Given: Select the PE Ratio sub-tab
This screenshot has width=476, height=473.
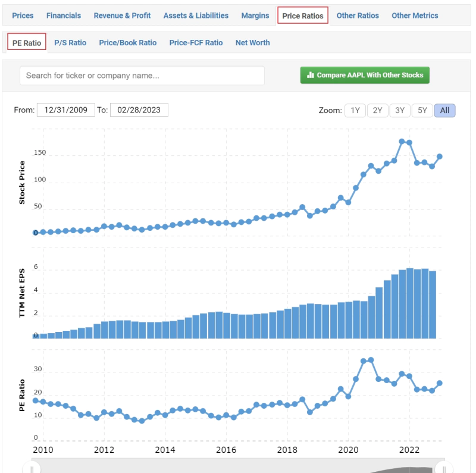Looking at the screenshot, I should [x=27, y=42].
